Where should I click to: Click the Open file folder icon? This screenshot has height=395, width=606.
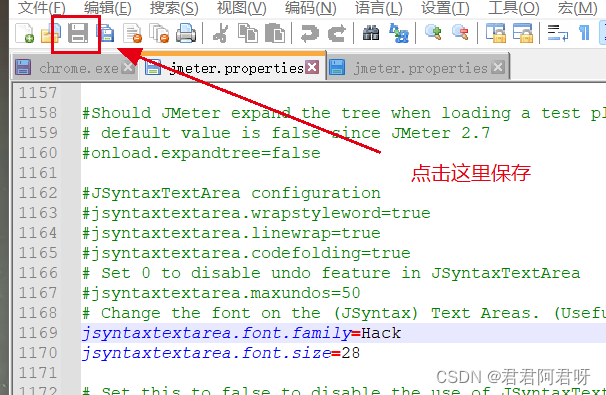(51, 33)
